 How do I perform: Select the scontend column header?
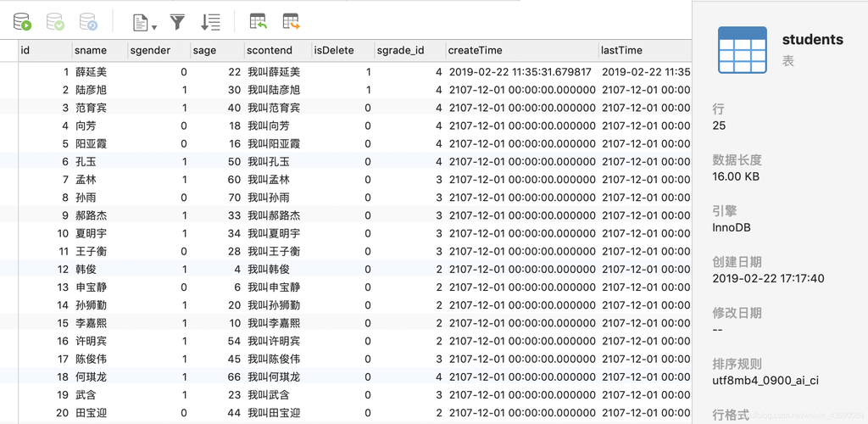278,50
